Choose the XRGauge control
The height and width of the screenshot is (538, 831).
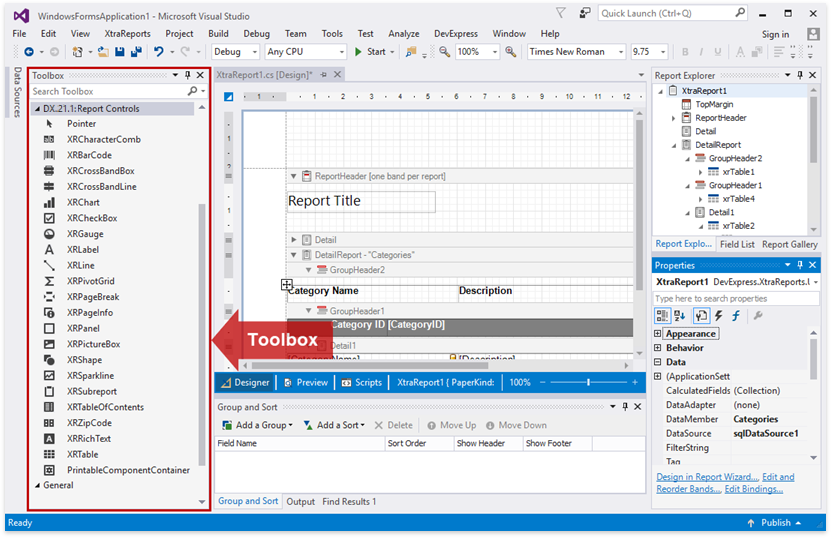85,234
